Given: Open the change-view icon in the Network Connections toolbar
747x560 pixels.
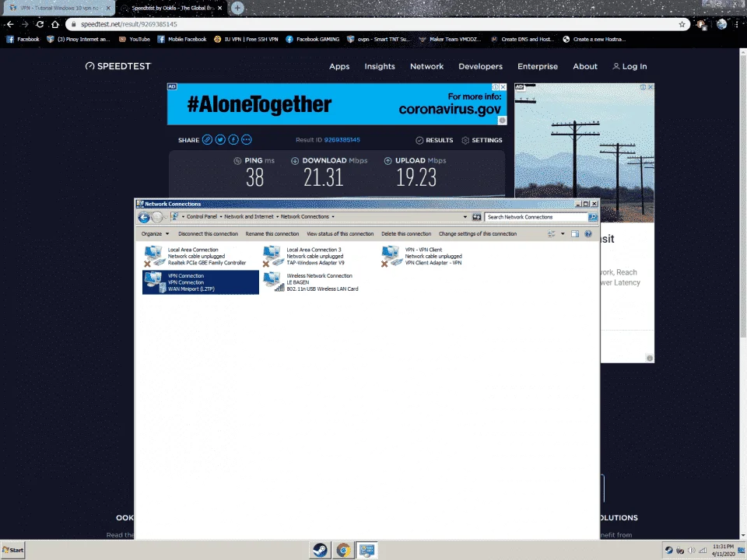Looking at the screenshot, I should pos(552,234).
